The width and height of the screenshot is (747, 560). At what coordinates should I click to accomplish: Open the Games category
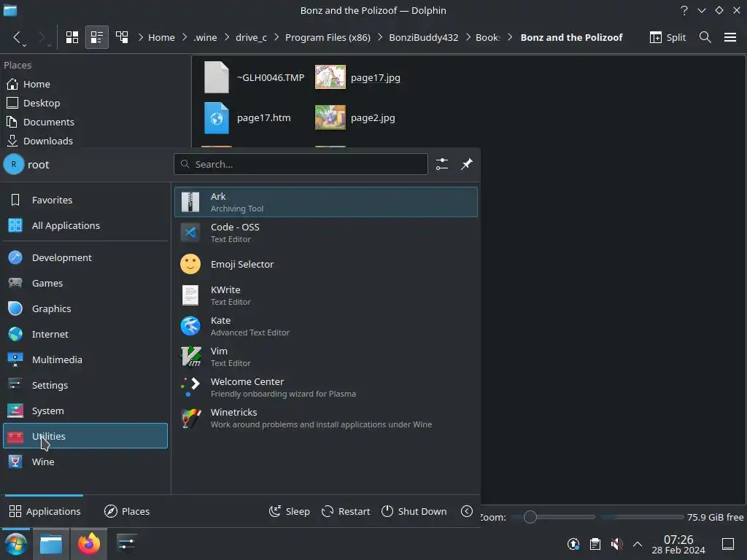point(85,283)
